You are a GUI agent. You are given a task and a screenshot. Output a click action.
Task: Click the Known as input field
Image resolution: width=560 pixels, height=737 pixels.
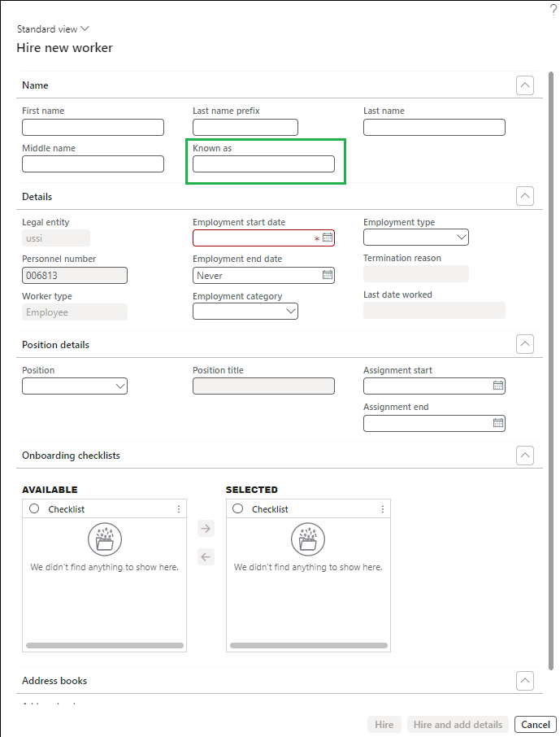tap(263, 164)
